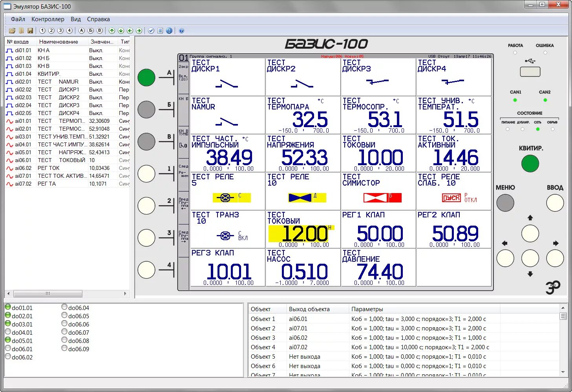The width and height of the screenshot is (572, 392).
Task: Click toolbar key 4 icon
Action: pos(69,31)
